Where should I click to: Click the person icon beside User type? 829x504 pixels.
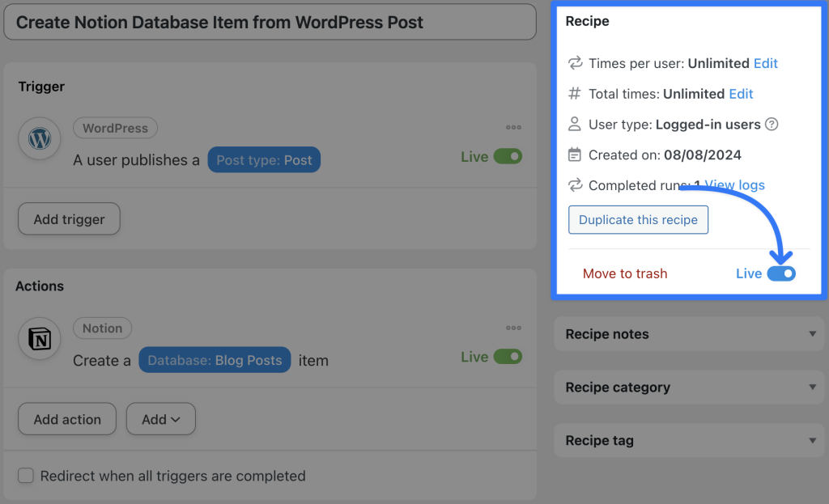[x=576, y=125]
